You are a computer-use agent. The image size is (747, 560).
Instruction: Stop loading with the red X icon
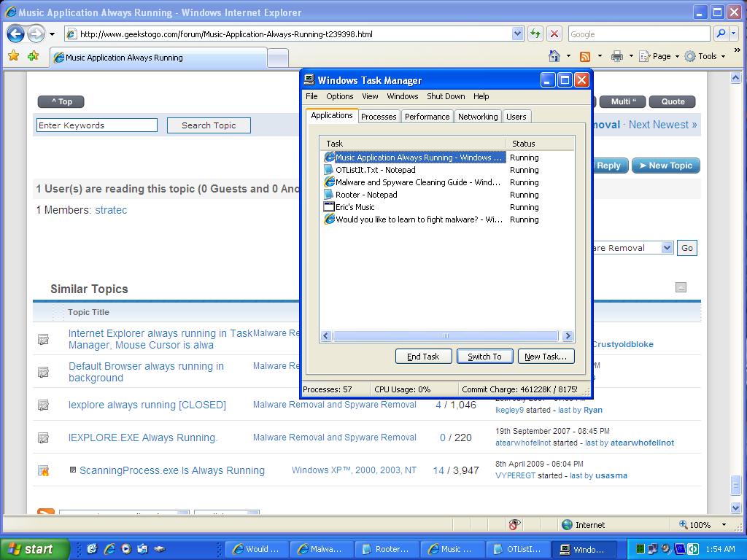click(554, 34)
